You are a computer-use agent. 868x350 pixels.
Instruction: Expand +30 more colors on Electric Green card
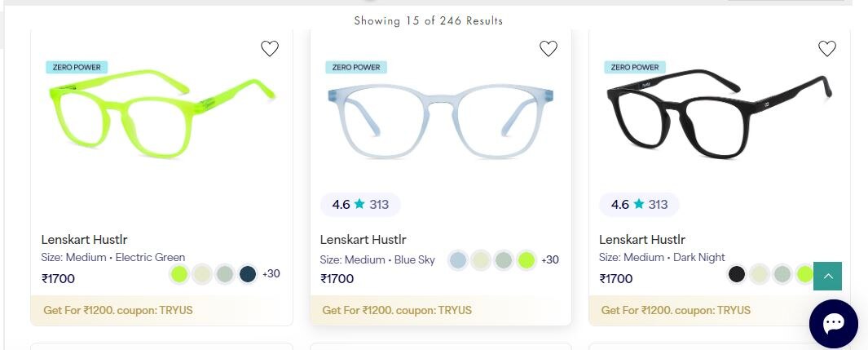coord(271,273)
